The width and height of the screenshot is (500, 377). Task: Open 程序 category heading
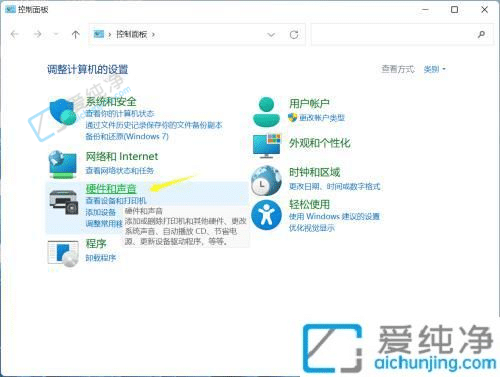tap(96, 244)
